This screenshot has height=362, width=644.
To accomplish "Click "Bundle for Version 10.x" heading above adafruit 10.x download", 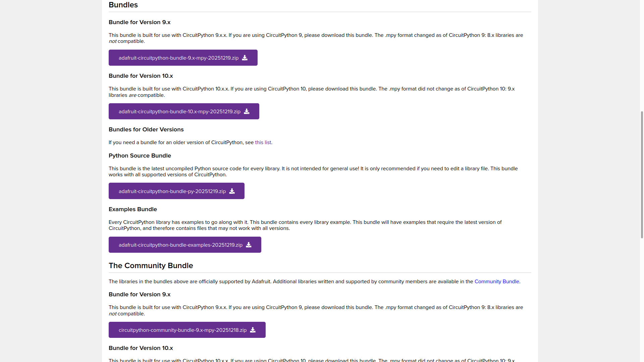I will coord(141,76).
